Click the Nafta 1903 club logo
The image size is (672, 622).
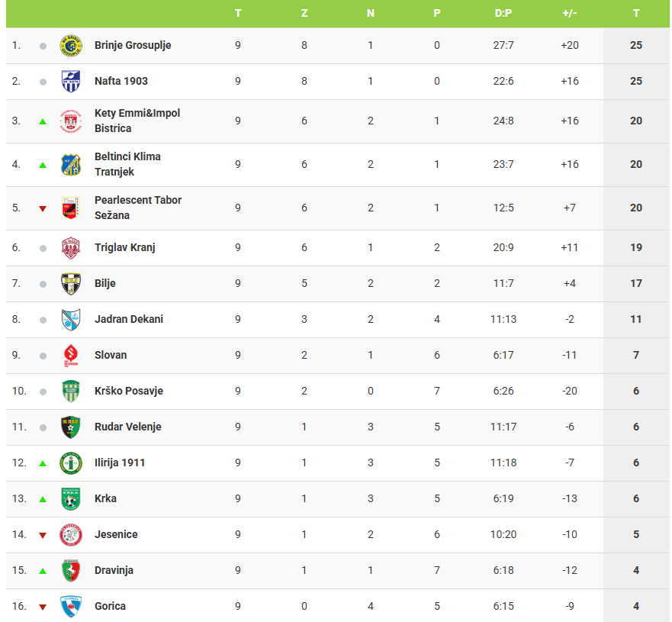pyautogui.click(x=70, y=82)
